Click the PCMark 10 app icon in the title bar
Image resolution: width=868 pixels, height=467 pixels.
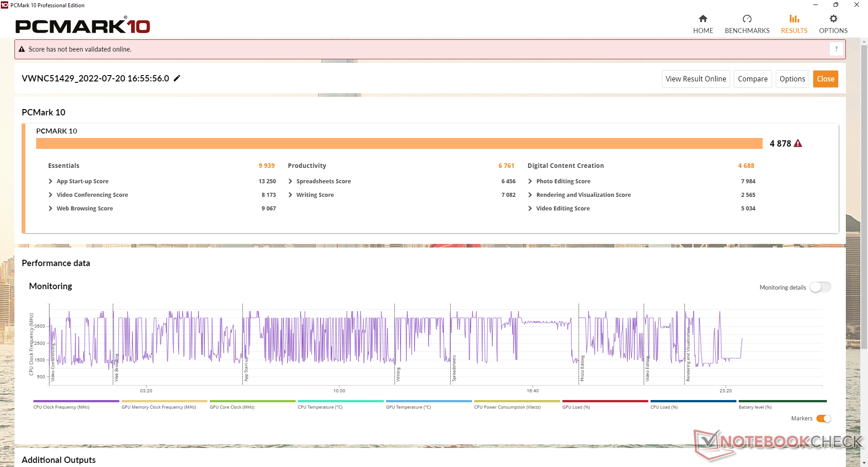pos(5,5)
